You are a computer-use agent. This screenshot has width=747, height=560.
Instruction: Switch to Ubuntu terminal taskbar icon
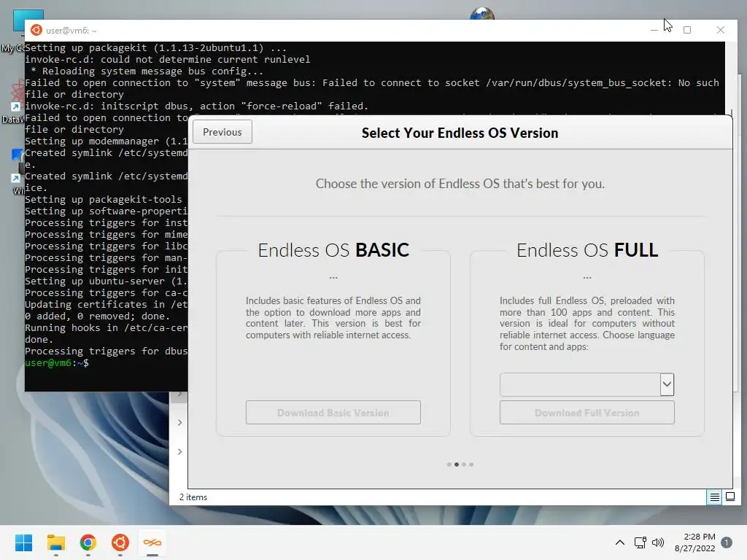pos(120,542)
